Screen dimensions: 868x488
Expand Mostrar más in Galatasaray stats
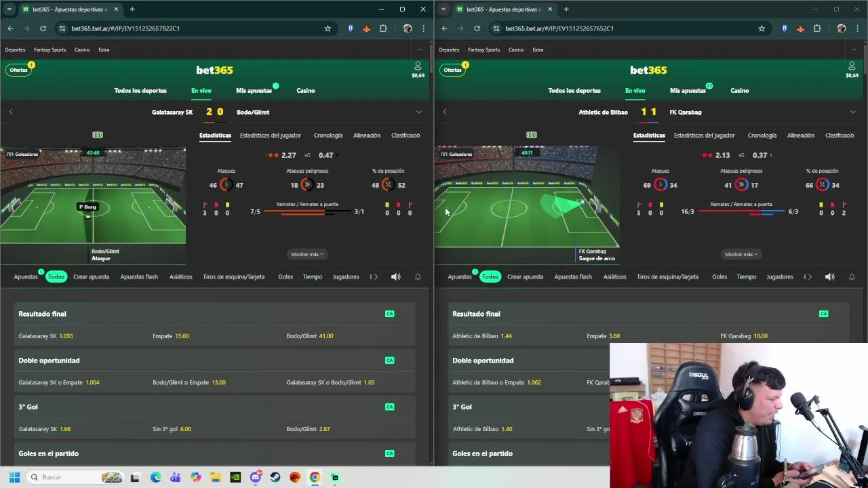(x=307, y=254)
